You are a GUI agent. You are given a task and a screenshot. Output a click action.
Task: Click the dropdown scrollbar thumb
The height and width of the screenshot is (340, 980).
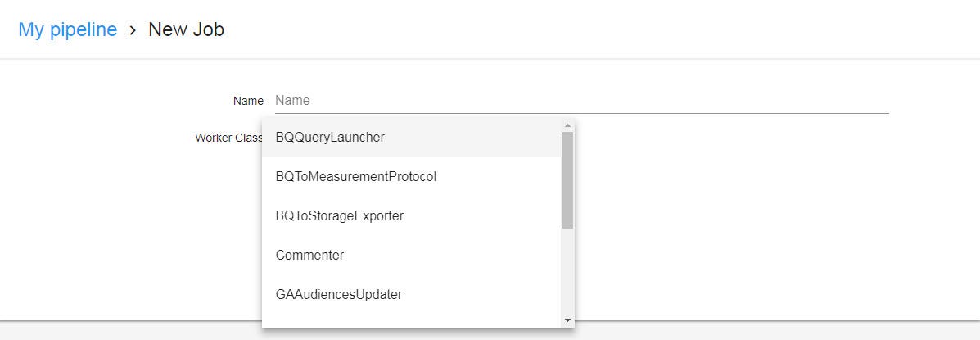(x=567, y=180)
